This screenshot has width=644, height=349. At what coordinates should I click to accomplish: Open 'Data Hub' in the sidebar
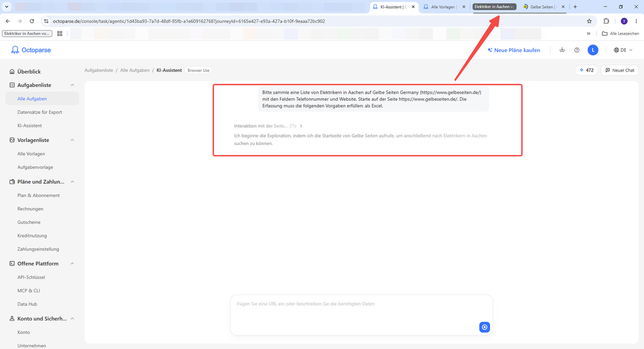(x=27, y=304)
